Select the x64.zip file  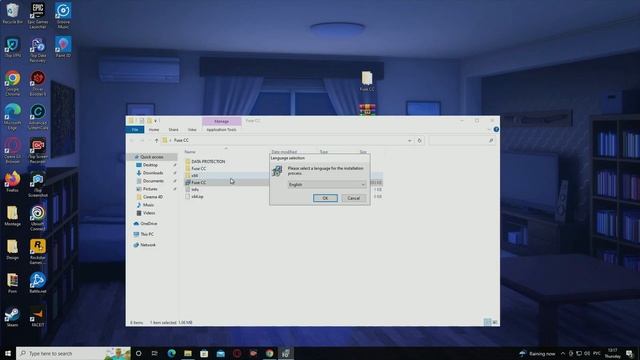(x=198, y=196)
